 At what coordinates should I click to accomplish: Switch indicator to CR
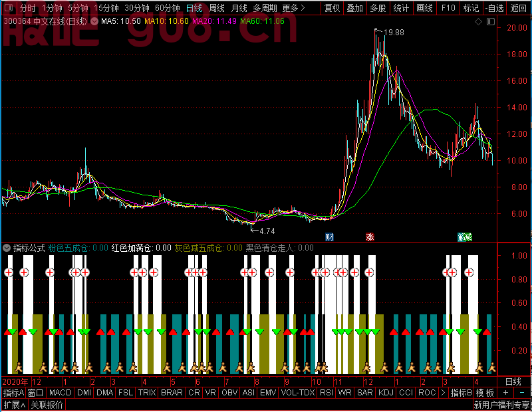(194, 393)
